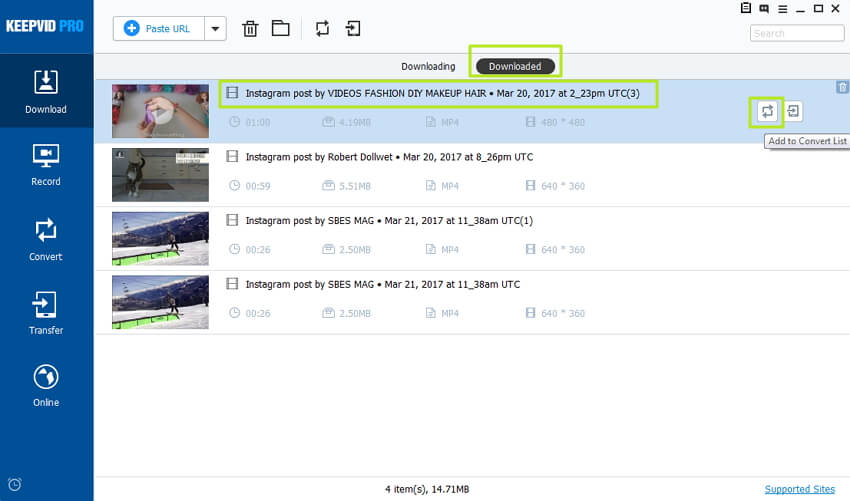Viewport: 850px width, 501px height.
Task: Click inside the Search field
Action: [797, 34]
